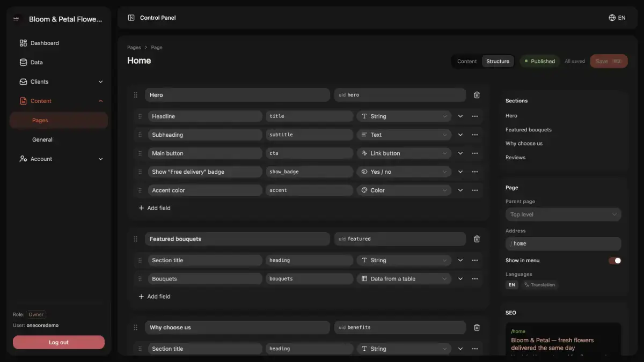The height and width of the screenshot is (362, 644).
Task: Open the Parent page Top level dropdown
Action: 563,215
